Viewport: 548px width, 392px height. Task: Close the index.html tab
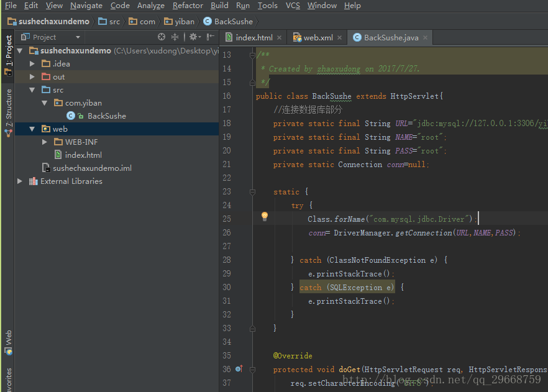(279, 38)
